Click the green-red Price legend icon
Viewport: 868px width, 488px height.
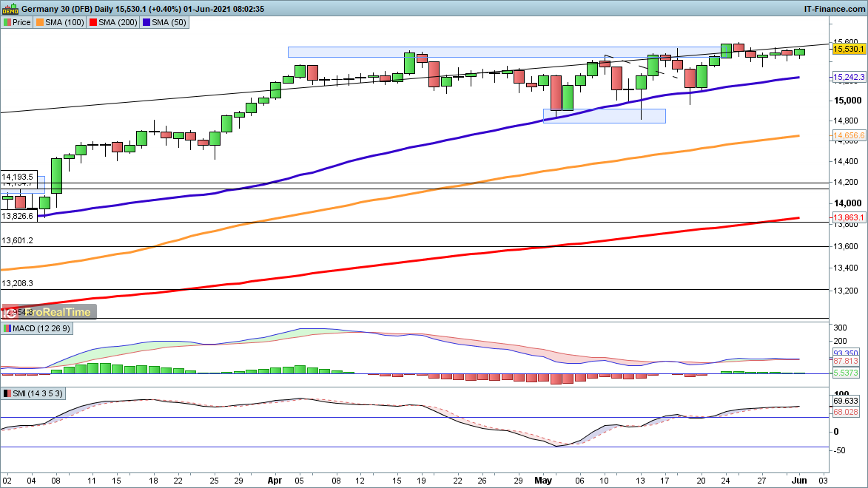coord(7,22)
